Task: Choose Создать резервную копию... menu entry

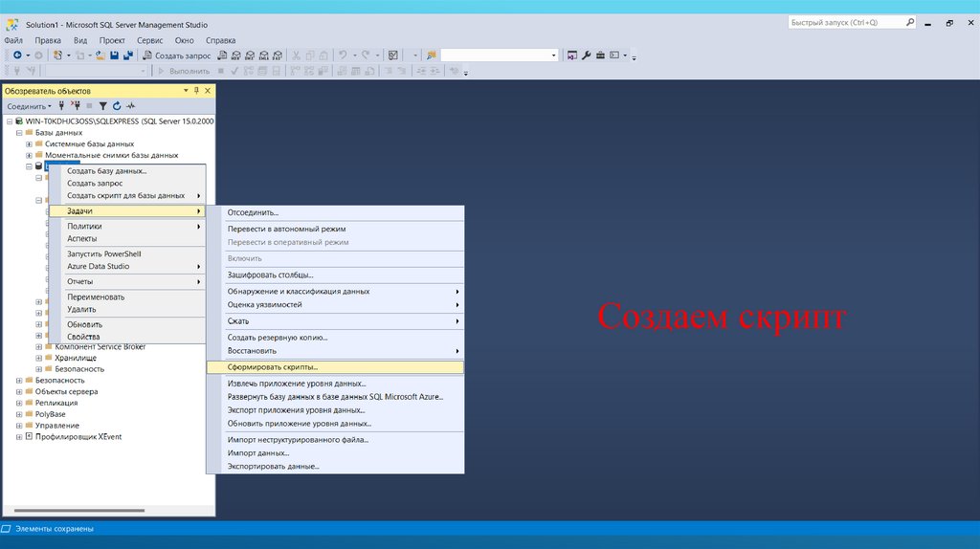Action: click(278, 337)
